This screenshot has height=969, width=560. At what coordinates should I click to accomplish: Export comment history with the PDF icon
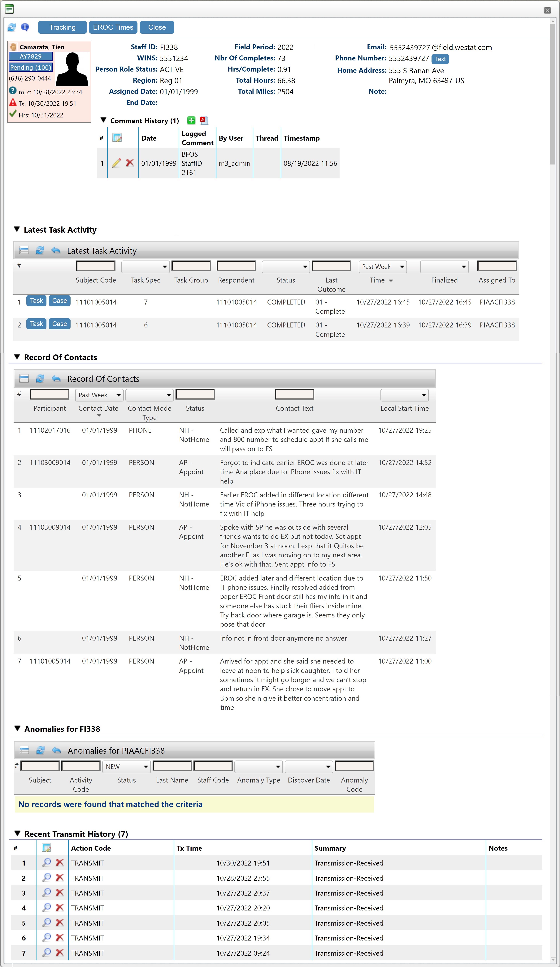coord(204,120)
